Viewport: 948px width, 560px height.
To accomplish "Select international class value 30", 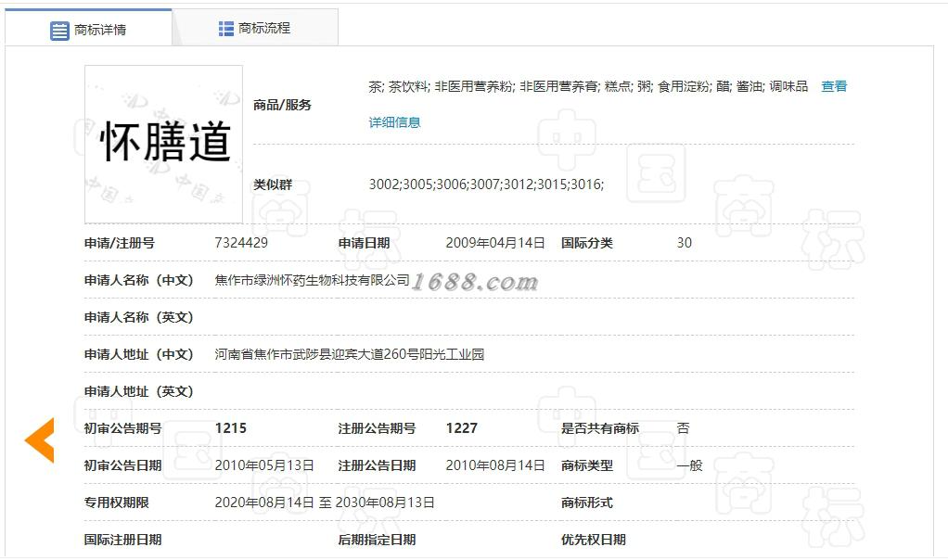I will [684, 243].
